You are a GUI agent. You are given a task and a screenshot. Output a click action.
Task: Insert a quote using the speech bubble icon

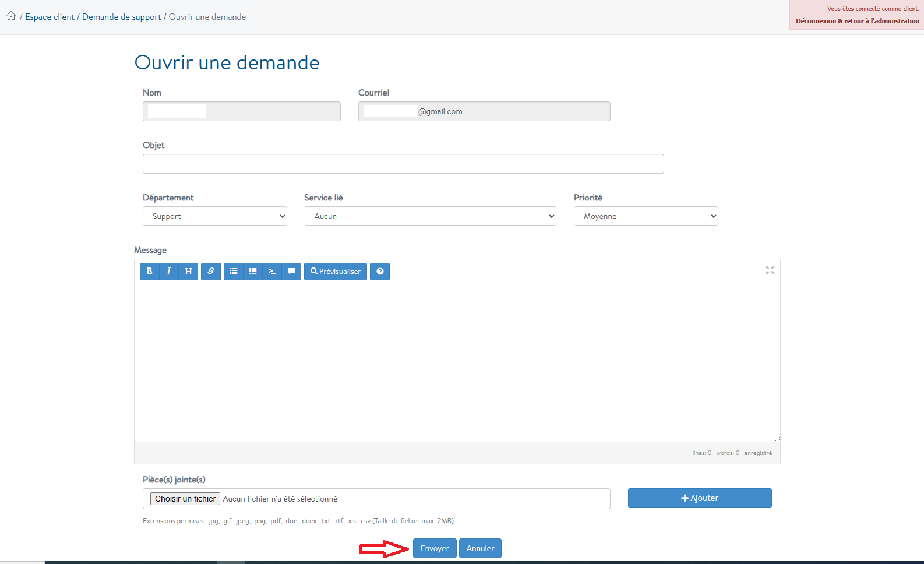pos(291,272)
